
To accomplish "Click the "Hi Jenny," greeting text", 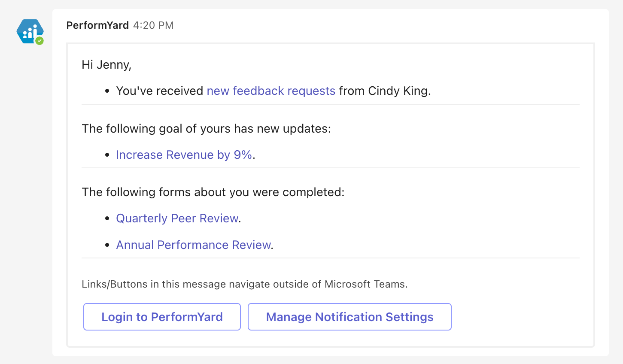I will coord(106,65).
